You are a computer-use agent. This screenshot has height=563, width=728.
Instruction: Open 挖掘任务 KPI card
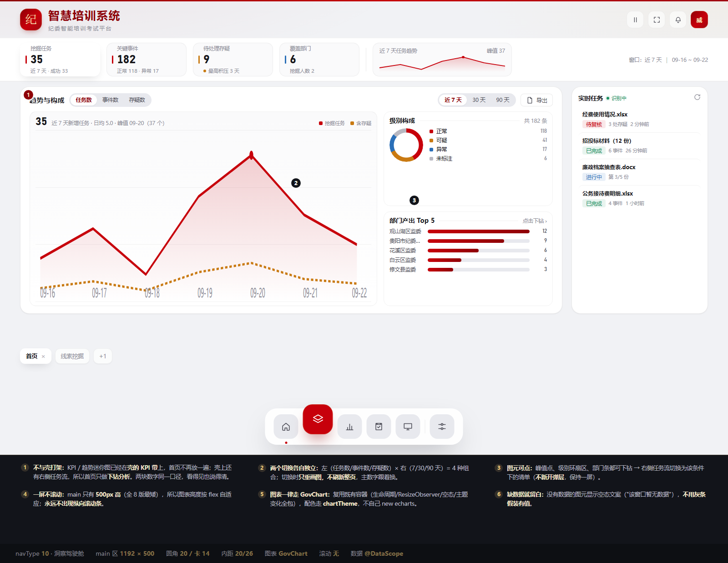coord(60,60)
